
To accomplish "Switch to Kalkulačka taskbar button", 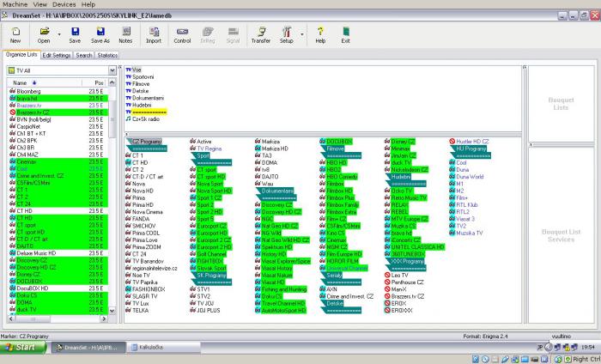I will click(x=164, y=347).
